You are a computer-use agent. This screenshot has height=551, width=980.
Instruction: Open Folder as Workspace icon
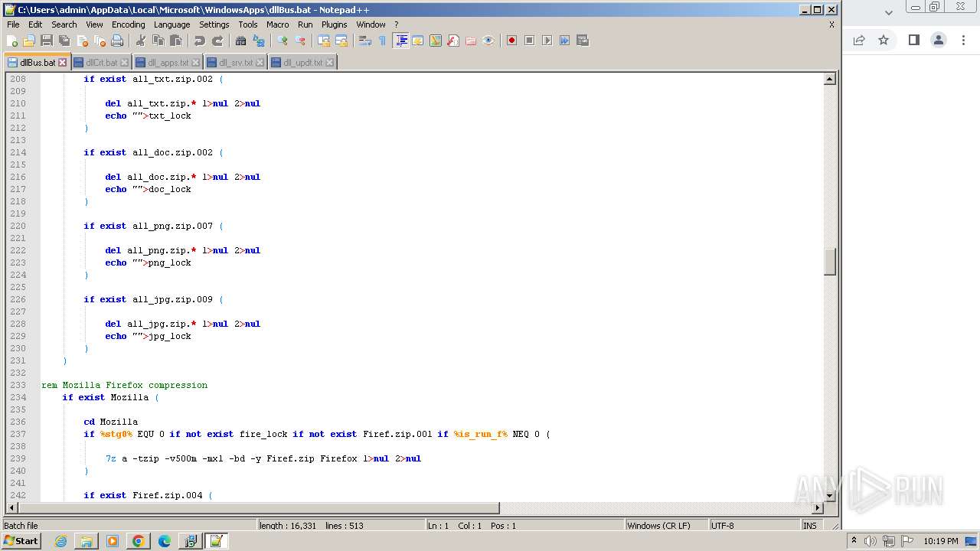coord(471,41)
